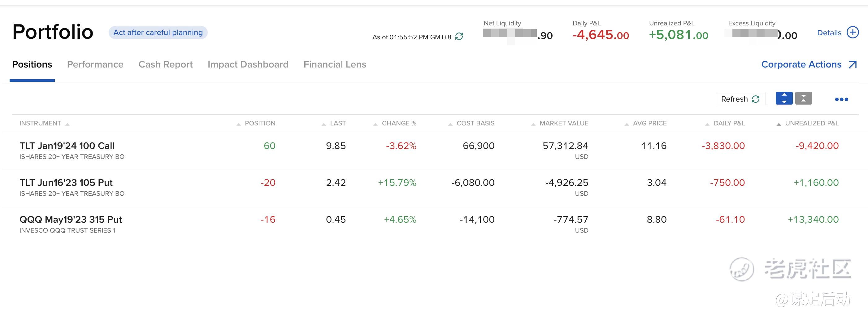
Task: Click the refresh icon beside the timestamp
Action: pyautogui.click(x=459, y=37)
